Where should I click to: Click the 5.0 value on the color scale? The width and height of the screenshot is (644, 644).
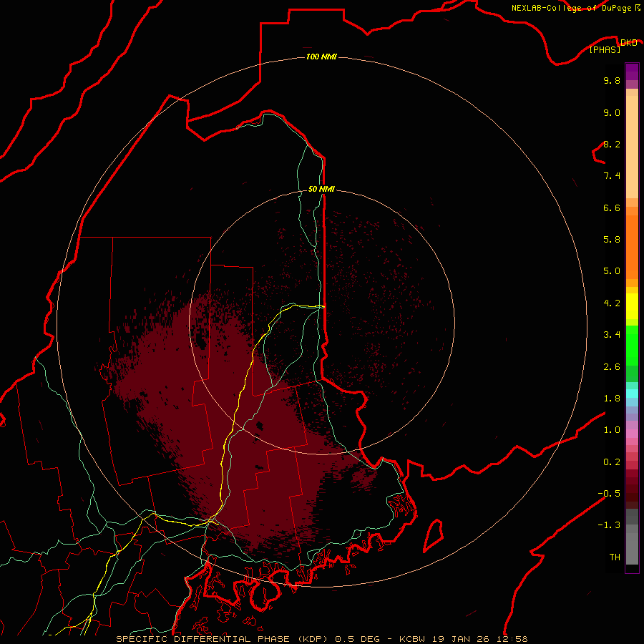coord(612,271)
